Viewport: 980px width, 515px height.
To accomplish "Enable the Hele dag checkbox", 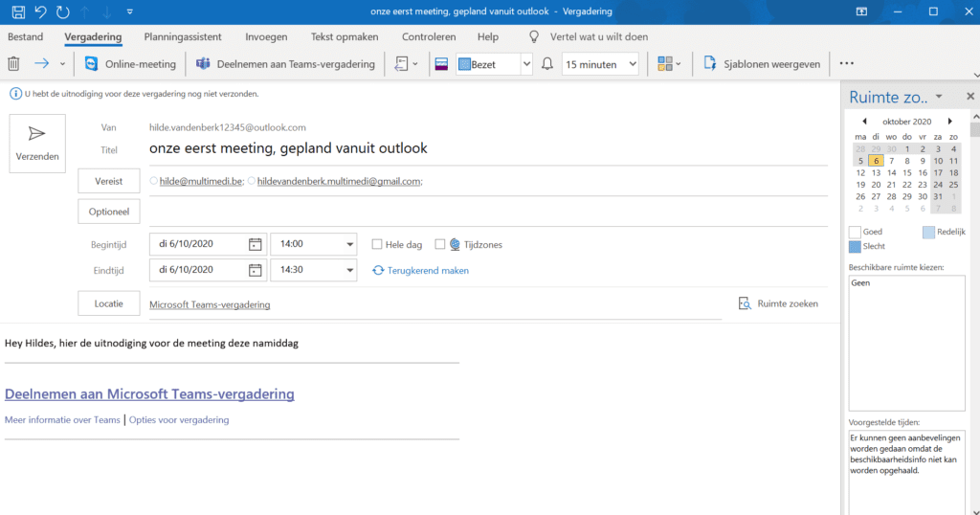I will 377,244.
